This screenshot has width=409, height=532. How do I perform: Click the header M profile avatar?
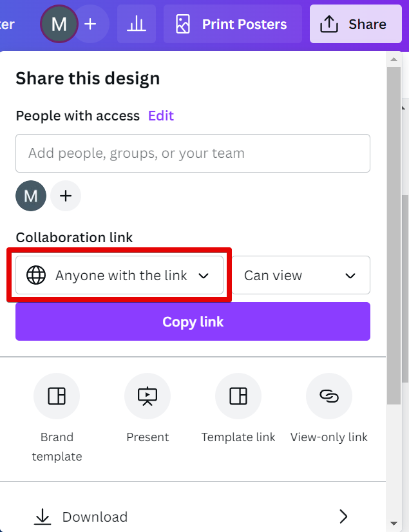(59, 24)
